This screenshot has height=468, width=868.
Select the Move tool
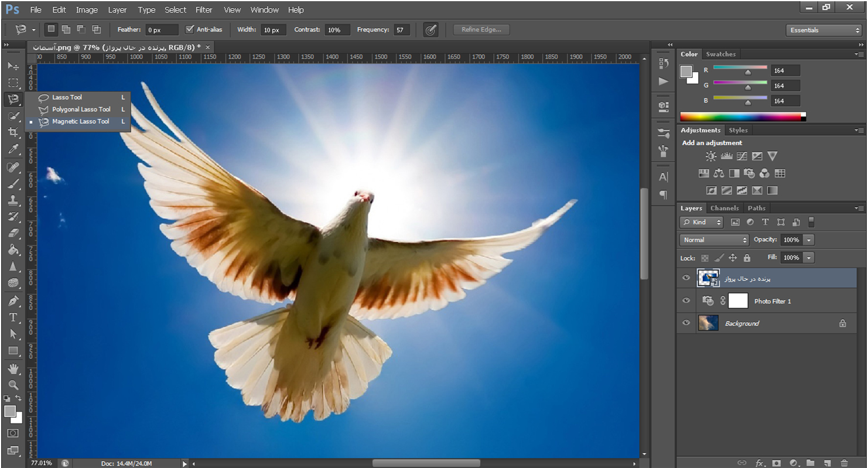pos(13,66)
